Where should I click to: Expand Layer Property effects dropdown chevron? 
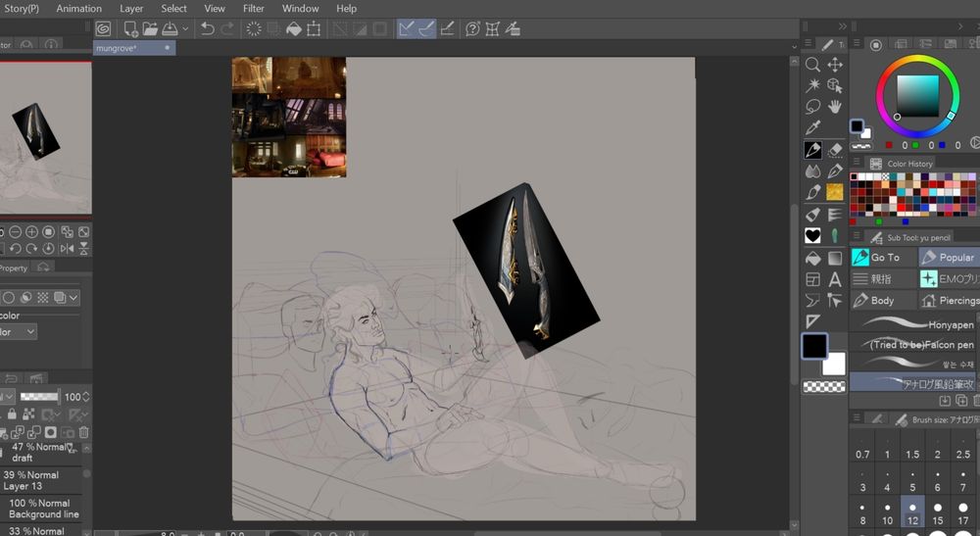click(x=73, y=297)
